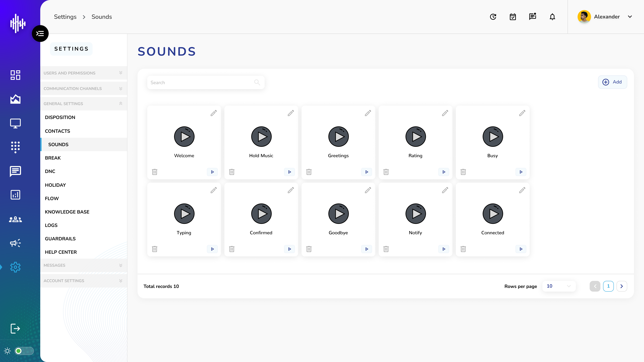Delete the Rating sound
This screenshot has width=644, height=362.
click(386, 172)
